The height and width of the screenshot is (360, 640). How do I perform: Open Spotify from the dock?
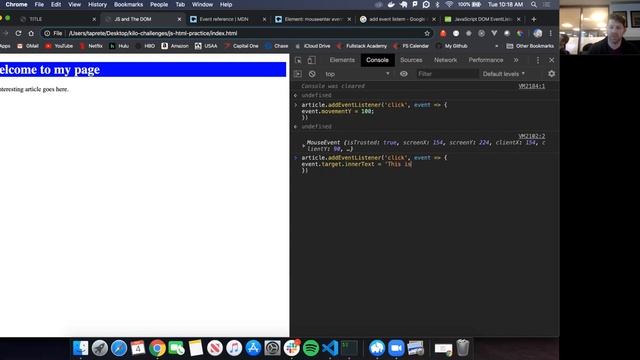click(x=311, y=348)
